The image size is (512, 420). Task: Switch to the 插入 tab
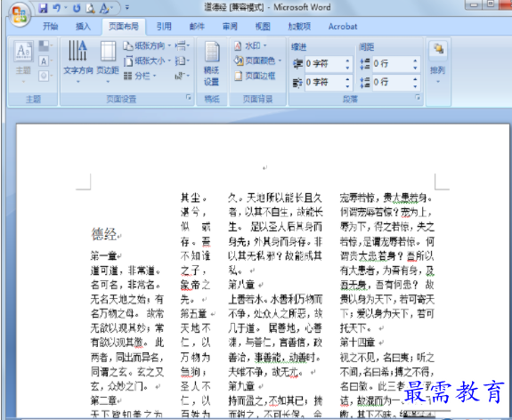coord(83,27)
